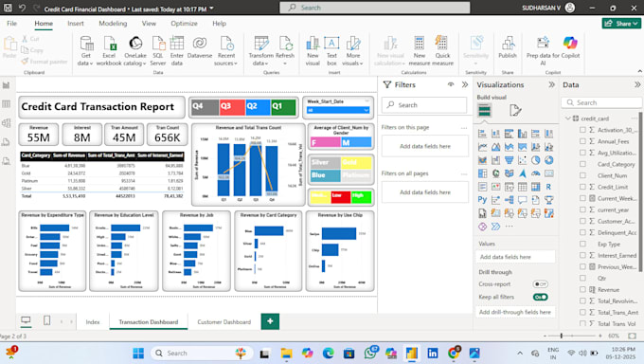Check the Client_Num field checkbox

[x=582, y=175]
